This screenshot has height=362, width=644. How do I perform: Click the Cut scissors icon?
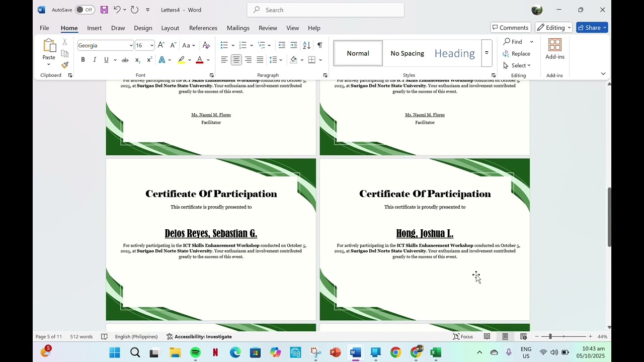coord(65,42)
